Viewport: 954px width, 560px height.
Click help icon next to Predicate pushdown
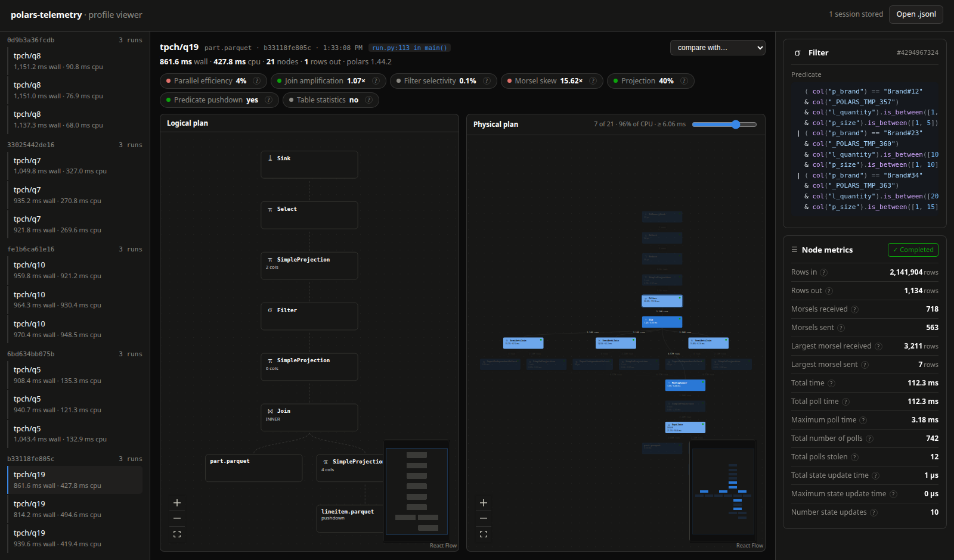pyautogui.click(x=268, y=100)
